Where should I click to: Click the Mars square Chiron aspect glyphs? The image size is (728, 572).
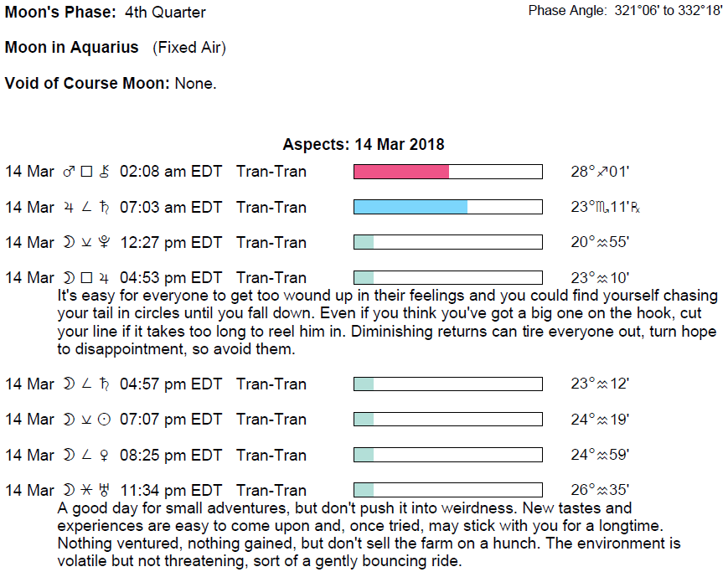tap(86, 173)
